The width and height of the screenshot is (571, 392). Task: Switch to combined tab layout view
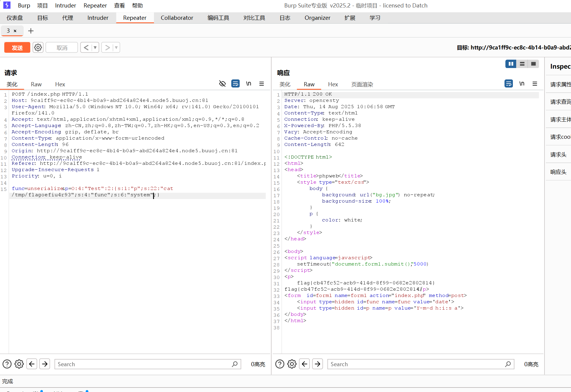[533, 64]
